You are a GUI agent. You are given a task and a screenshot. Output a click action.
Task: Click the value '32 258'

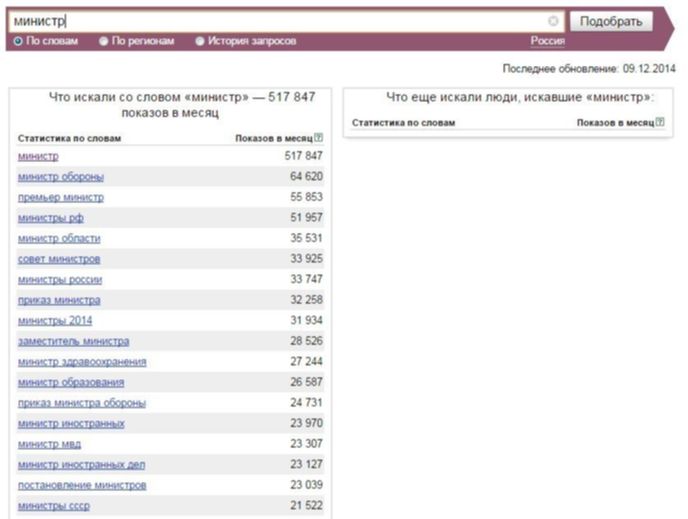coord(306,300)
